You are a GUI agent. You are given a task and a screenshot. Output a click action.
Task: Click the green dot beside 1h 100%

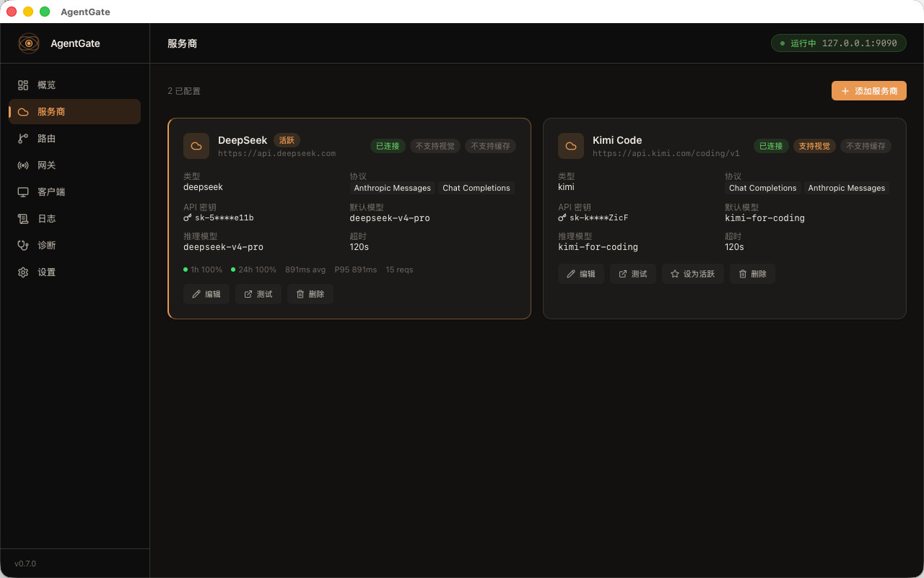186,269
